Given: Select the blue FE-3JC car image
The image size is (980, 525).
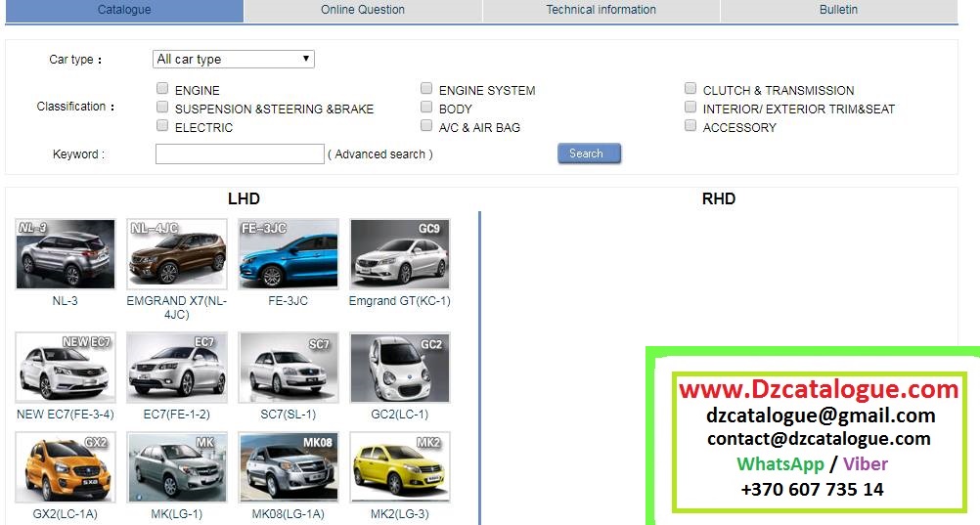Looking at the screenshot, I should click(x=289, y=254).
